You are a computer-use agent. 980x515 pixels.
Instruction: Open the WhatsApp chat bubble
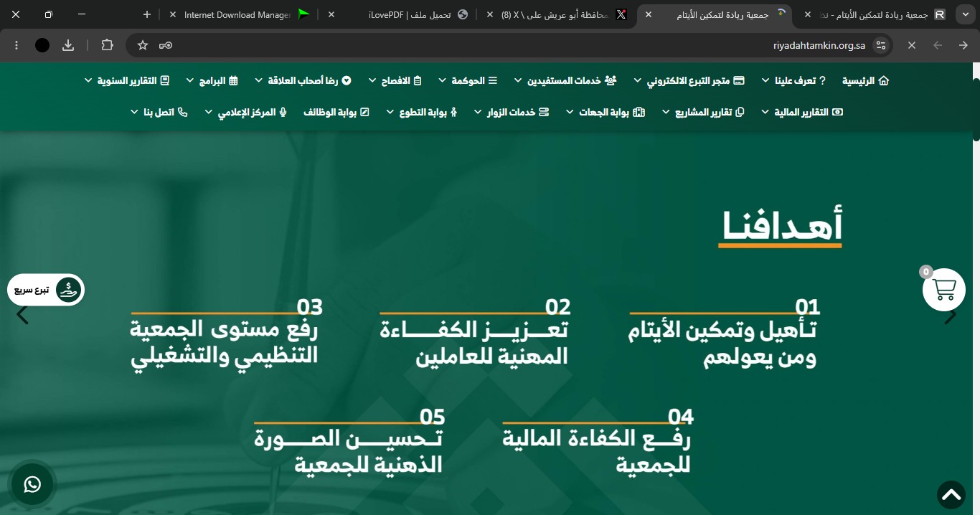point(32,484)
